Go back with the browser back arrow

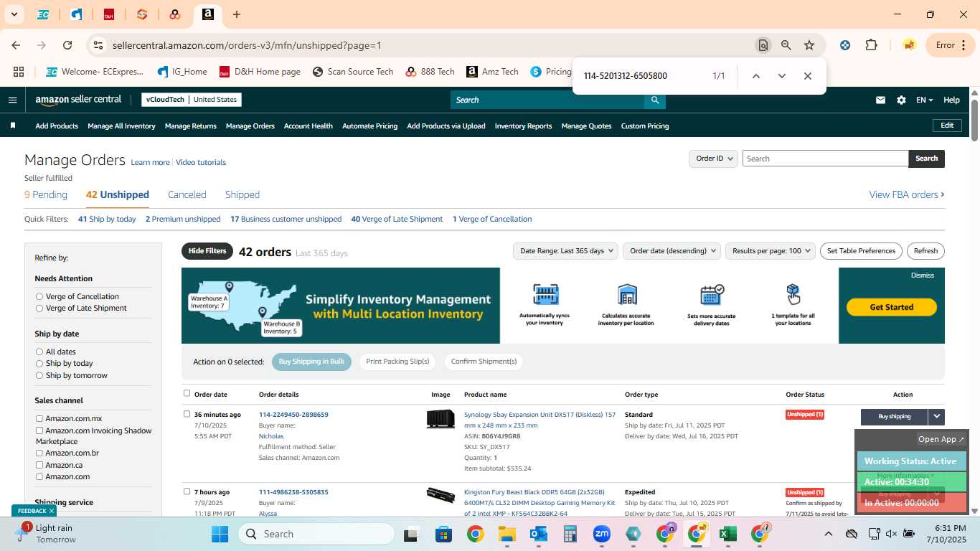[x=16, y=45]
